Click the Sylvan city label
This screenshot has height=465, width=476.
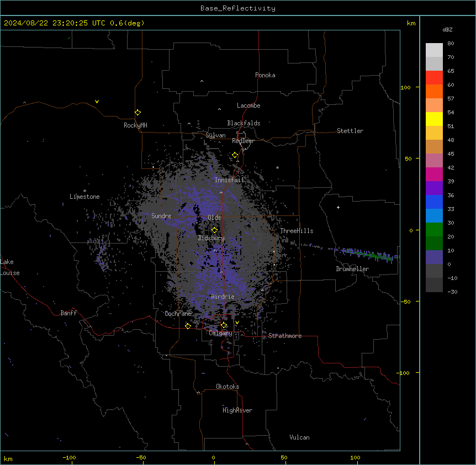[x=215, y=135]
